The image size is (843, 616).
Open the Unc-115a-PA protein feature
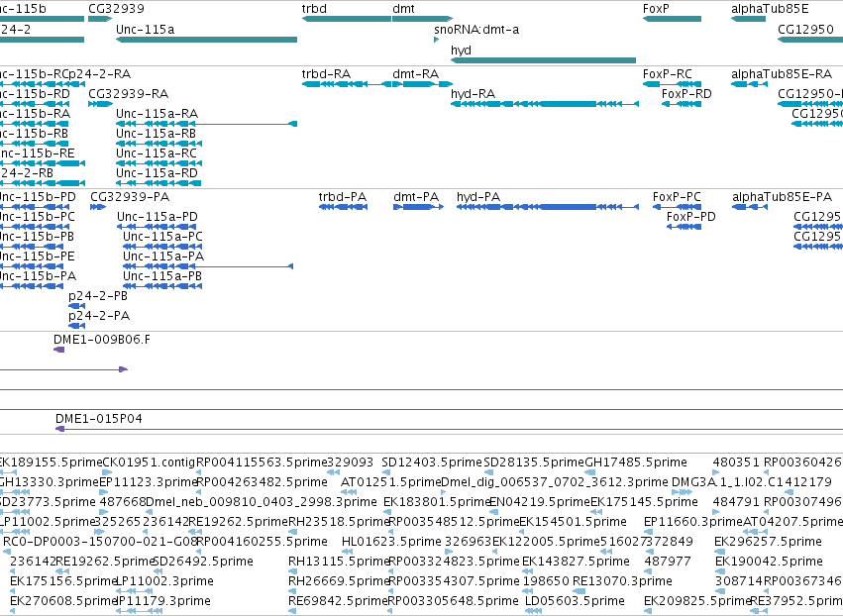[208, 266]
